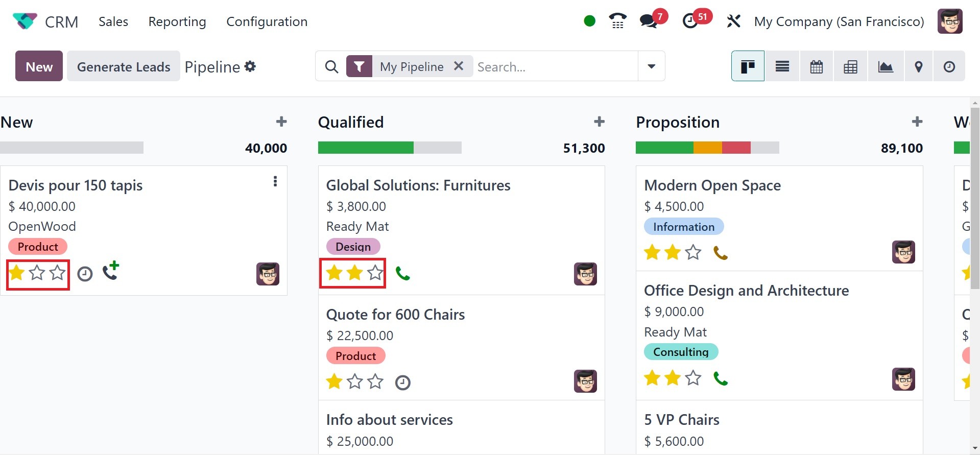Switch to the calendar view
Screen dimensions: 980x455
click(816, 66)
